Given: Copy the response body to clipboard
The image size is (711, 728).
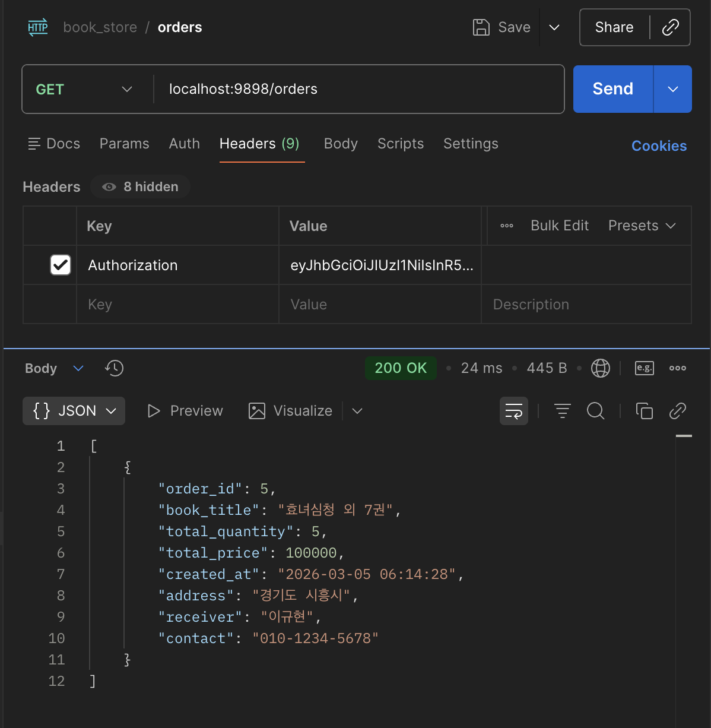Looking at the screenshot, I should (x=644, y=411).
